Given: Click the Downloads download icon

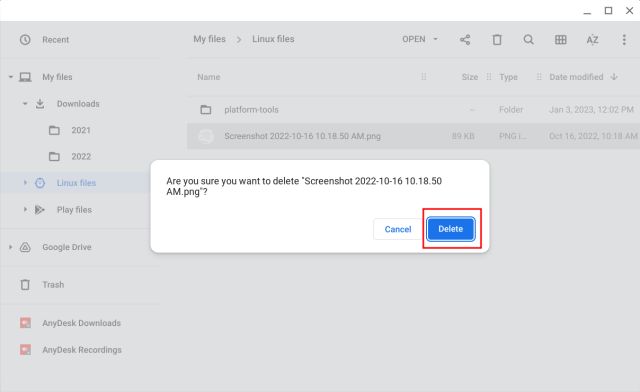Looking at the screenshot, I should click(40, 104).
